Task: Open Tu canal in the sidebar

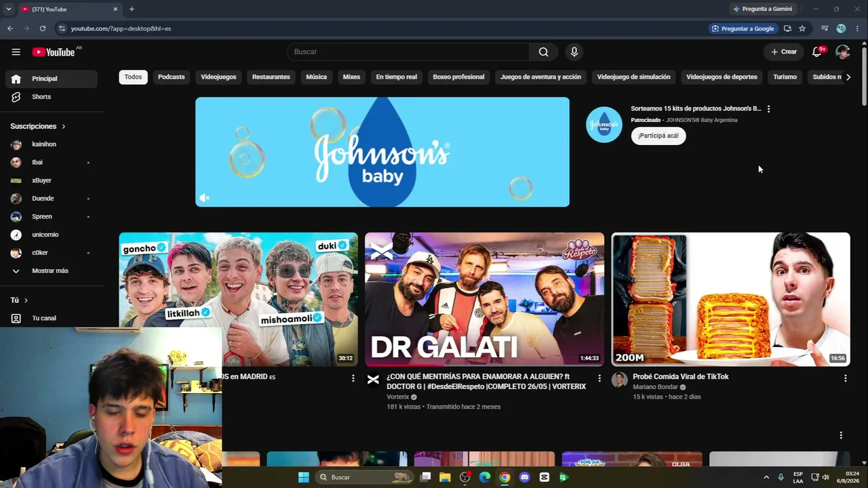Action: point(52,318)
